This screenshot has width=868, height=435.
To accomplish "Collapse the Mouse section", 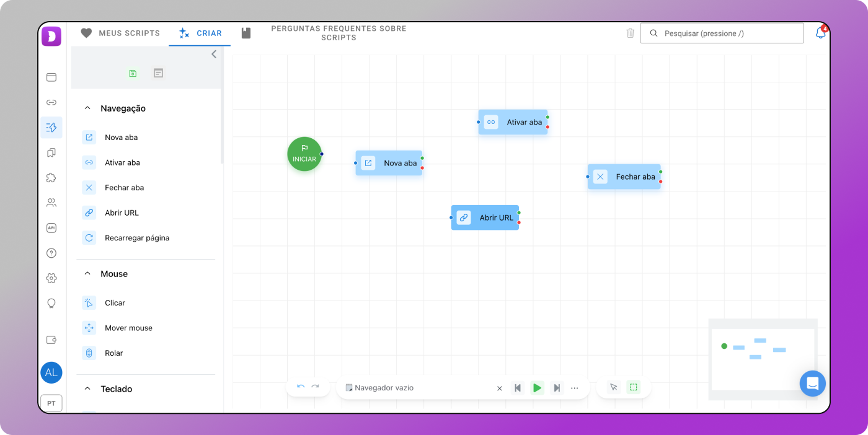I will pos(87,274).
